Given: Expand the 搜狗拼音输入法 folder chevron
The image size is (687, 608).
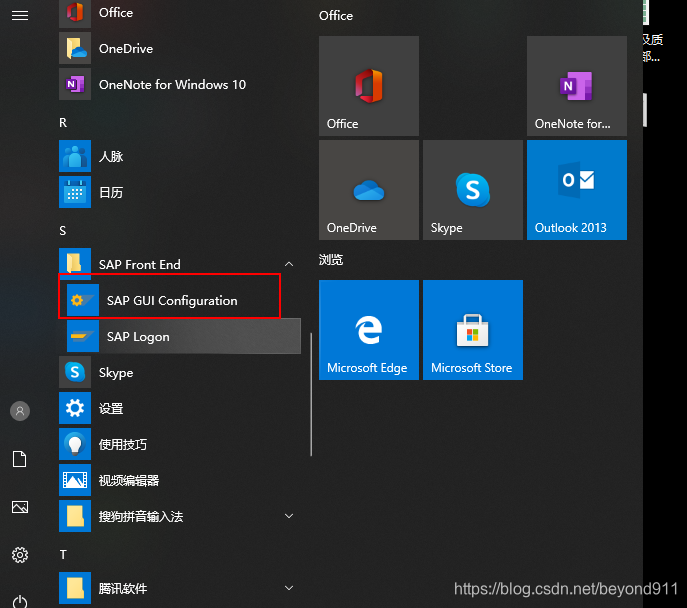Looking at the screenshot, I should click(x=289, y=516).
